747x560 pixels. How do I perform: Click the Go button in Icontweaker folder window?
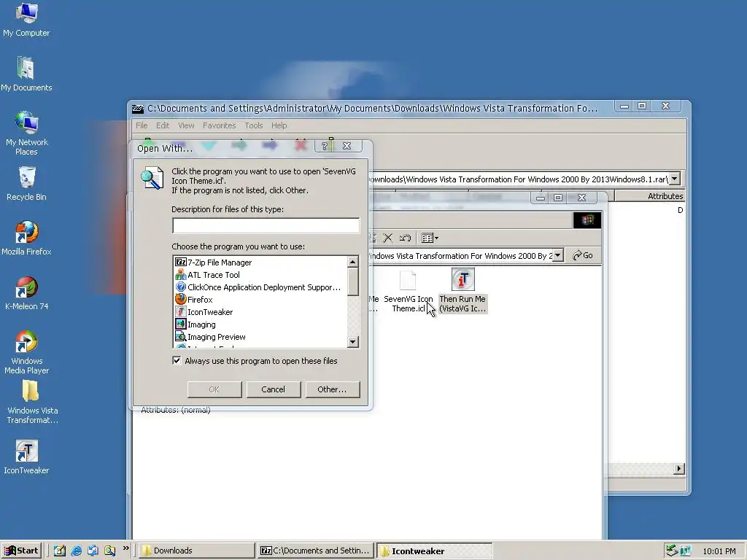[583, 255]
